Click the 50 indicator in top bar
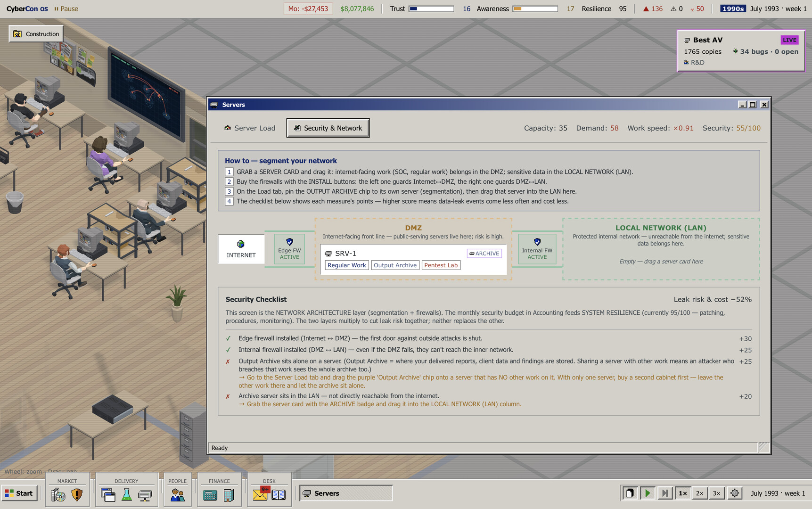The height and width of the screenshot is (509, 812). [x=697, y=9]
